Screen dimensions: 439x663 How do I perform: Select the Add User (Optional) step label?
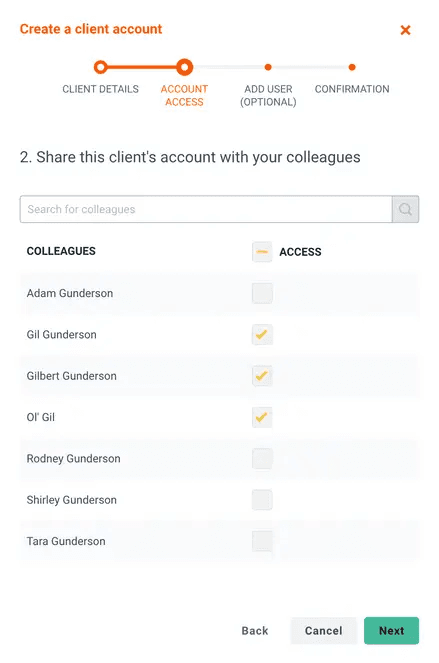(x=268, y=96)
